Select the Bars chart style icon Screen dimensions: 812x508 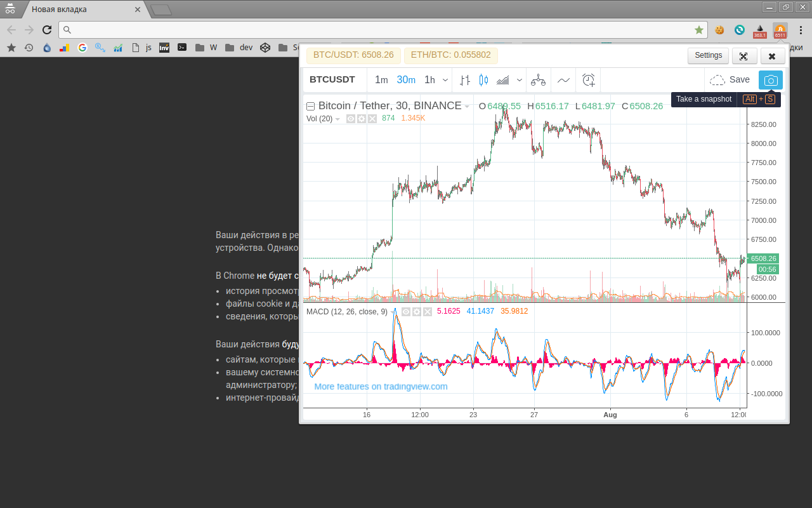coord(465,80)
